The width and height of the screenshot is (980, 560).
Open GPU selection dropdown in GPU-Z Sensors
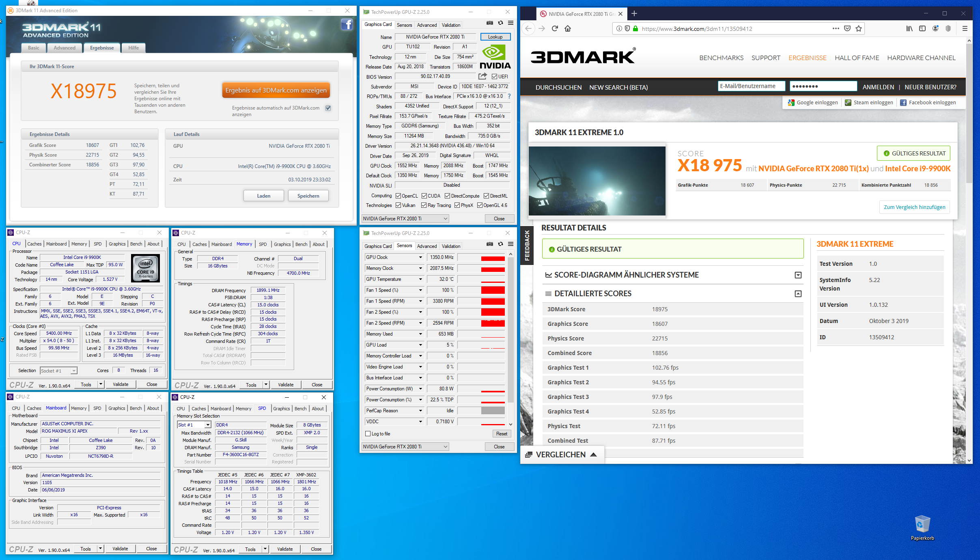[x=405, y=447]
